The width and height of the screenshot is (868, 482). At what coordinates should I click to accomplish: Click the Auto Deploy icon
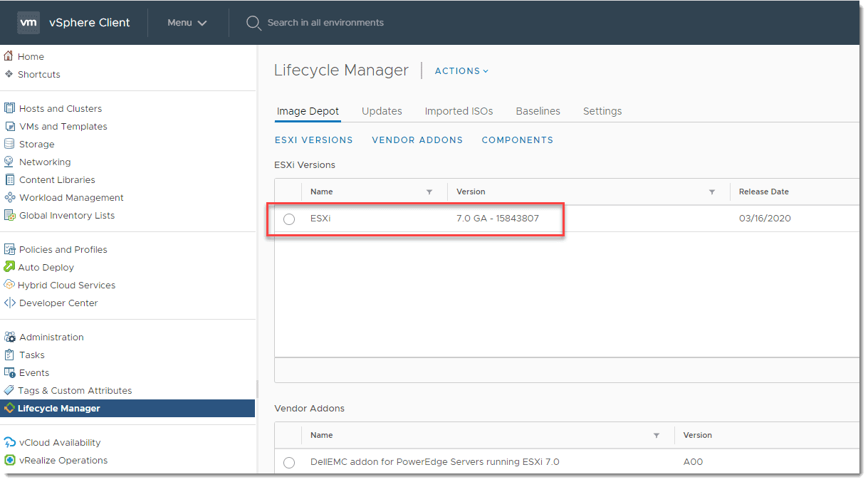pos(9,267)
